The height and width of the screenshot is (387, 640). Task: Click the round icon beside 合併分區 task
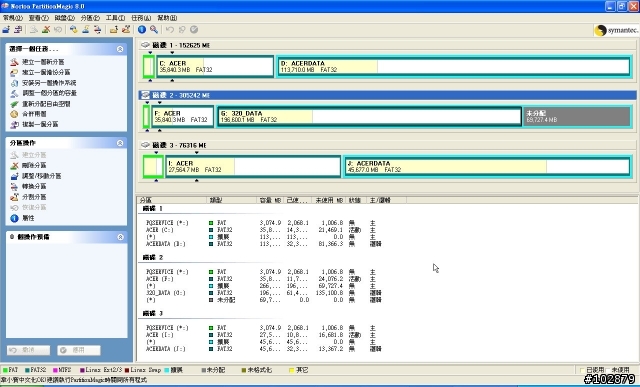(x=14, y=114)
